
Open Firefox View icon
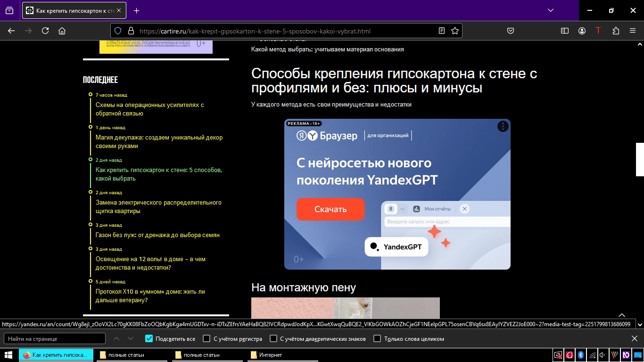coord(9,10)
